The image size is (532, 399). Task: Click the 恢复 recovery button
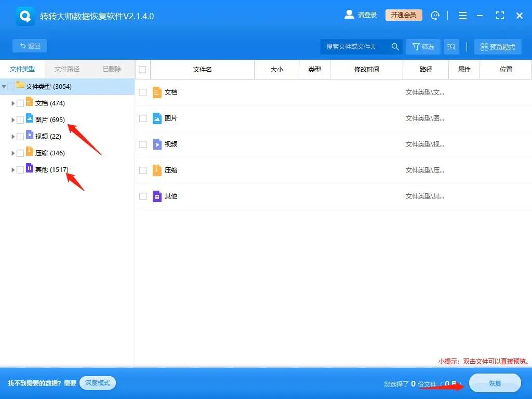pos(495,383)
